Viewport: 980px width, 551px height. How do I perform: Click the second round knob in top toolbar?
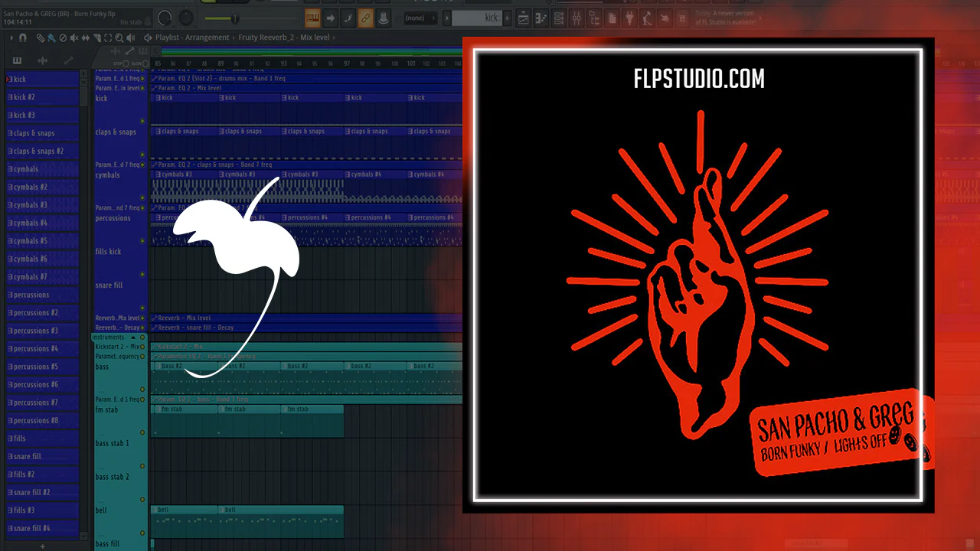pyautogui.click(x=187, y=18)
